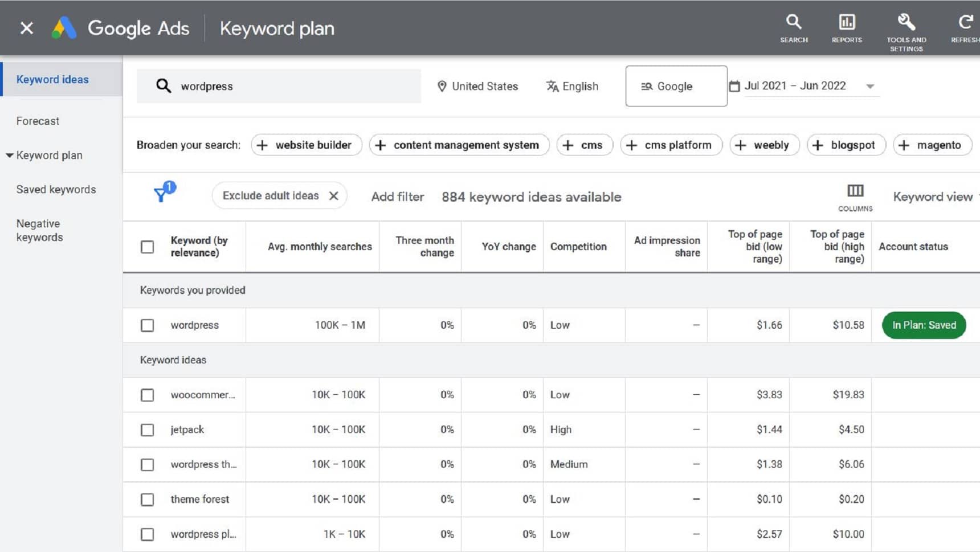The width and height of the screenshot is (980, 552).
Task: Sort by YoY change column
Action: (509, 247)
